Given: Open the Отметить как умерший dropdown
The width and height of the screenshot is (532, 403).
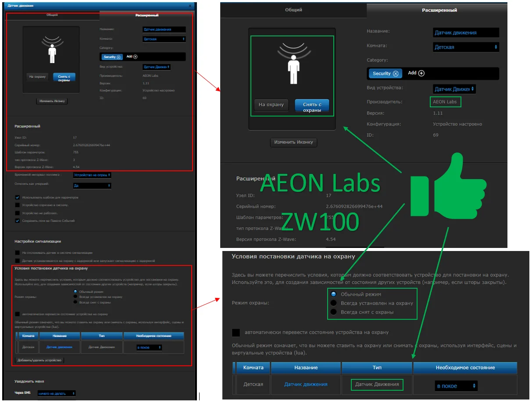Looking at the screenshot, I should click(92, 186).
